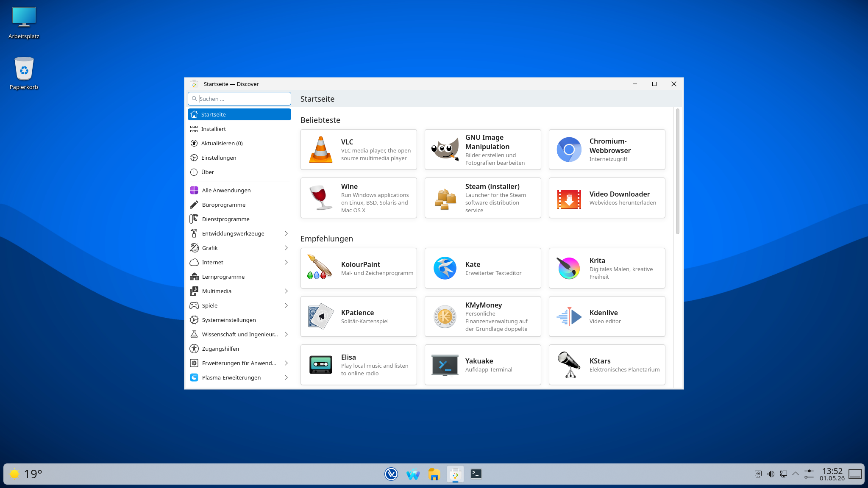This screenshot has height=488, width=868.
Task: Open Einstellungen in the sidebar
Action: coord(239,158)
